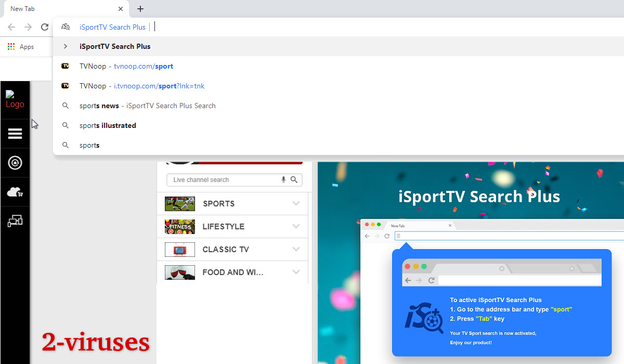This screenshot has width=624, height=364.
Task: Click the SPORTS category thumbnail
Action: 180,204
